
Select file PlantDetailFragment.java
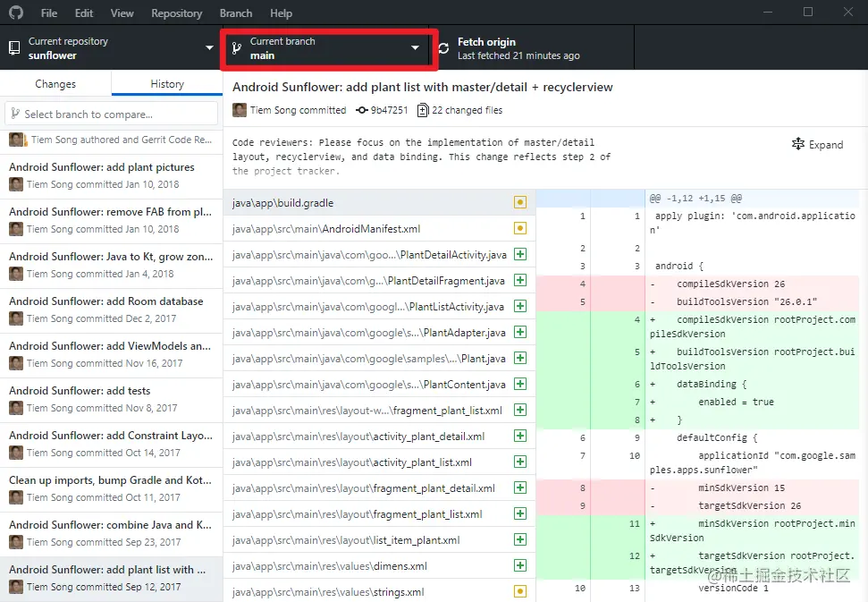[x=379, y=281]
